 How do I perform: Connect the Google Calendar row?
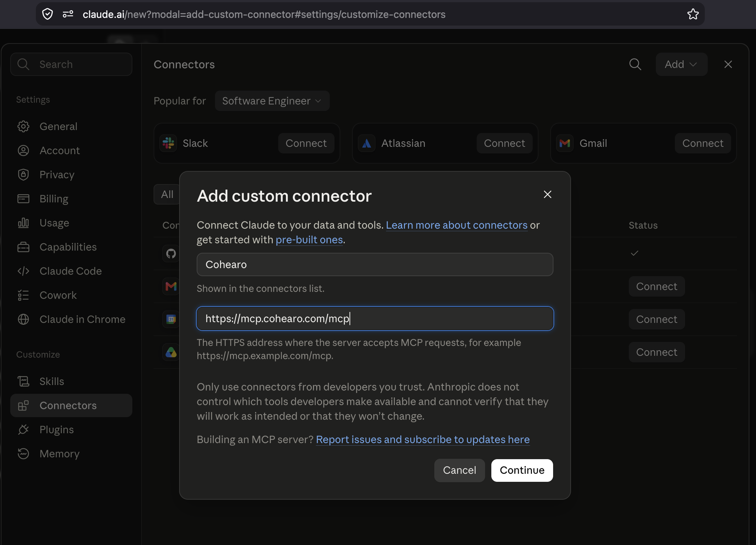(657, 319)
